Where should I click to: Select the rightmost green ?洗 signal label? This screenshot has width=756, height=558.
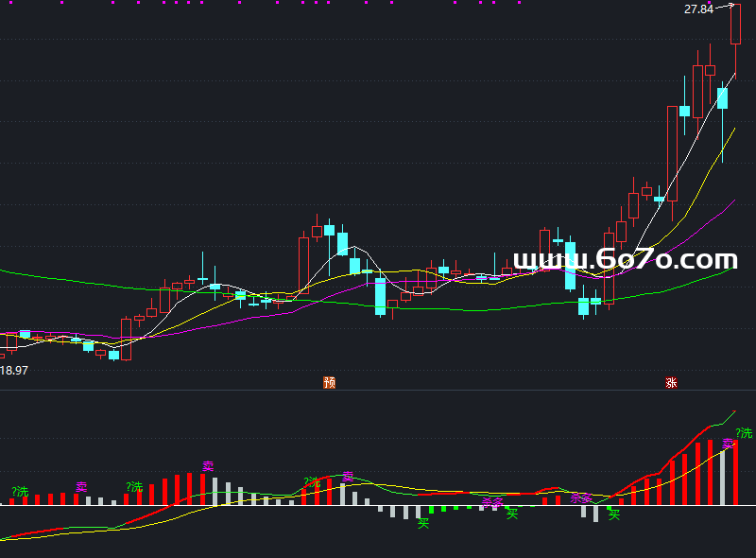[745, 433]
